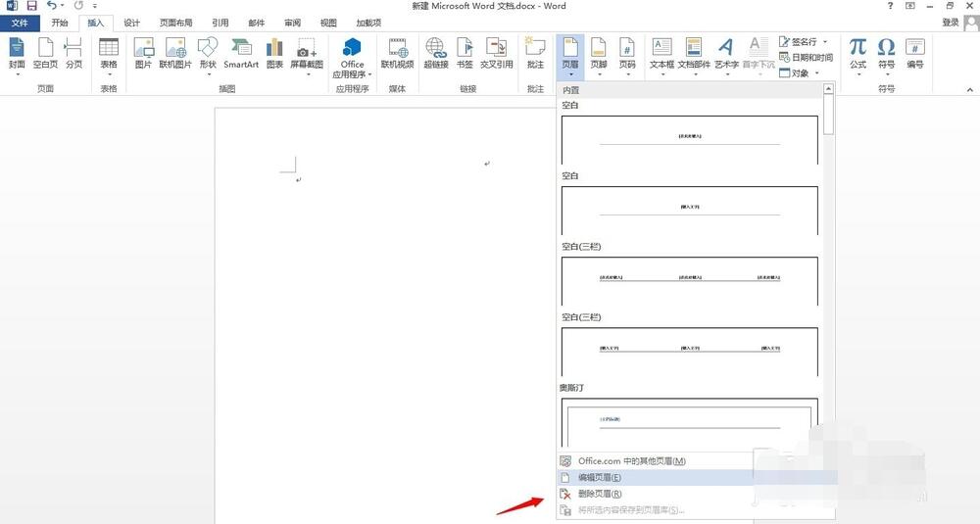Insert a cross-reference (交叉引用)
The image size is (980, 524).
pos(496,54)
